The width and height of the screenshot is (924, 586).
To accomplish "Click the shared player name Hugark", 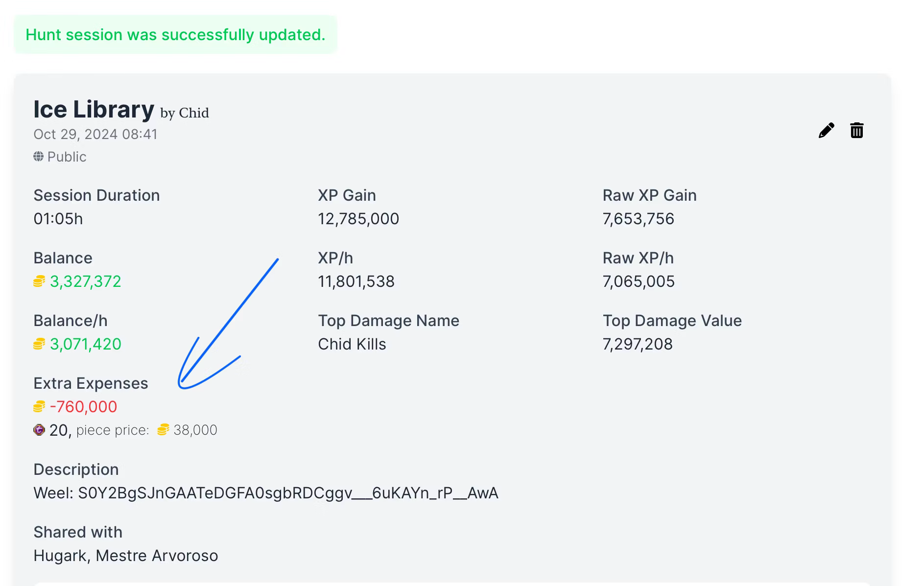I will 60,556.
